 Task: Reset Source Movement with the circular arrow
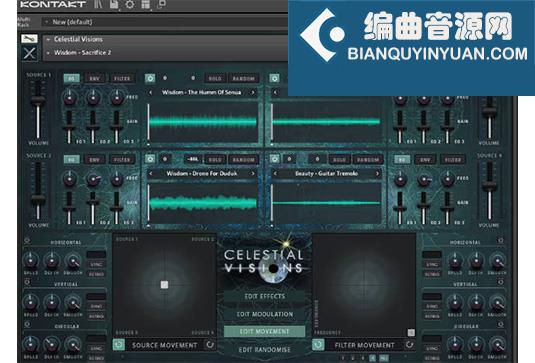pyautogui.click(x=210, y=345)
